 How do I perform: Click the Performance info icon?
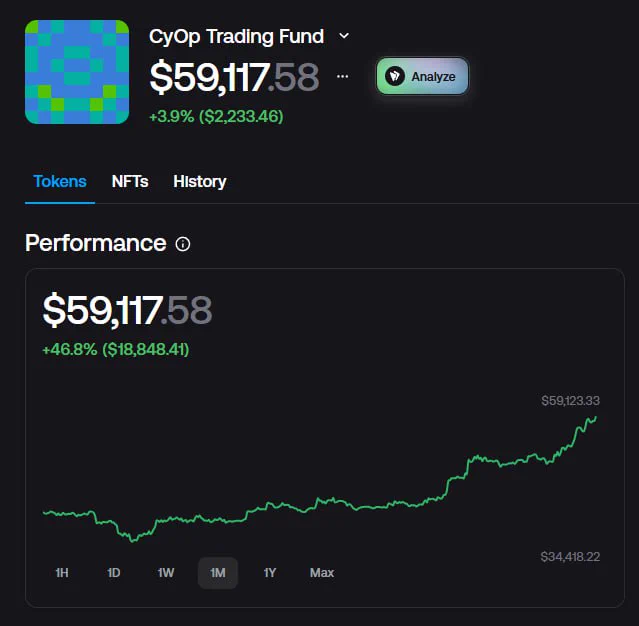[x=183, y=244]
